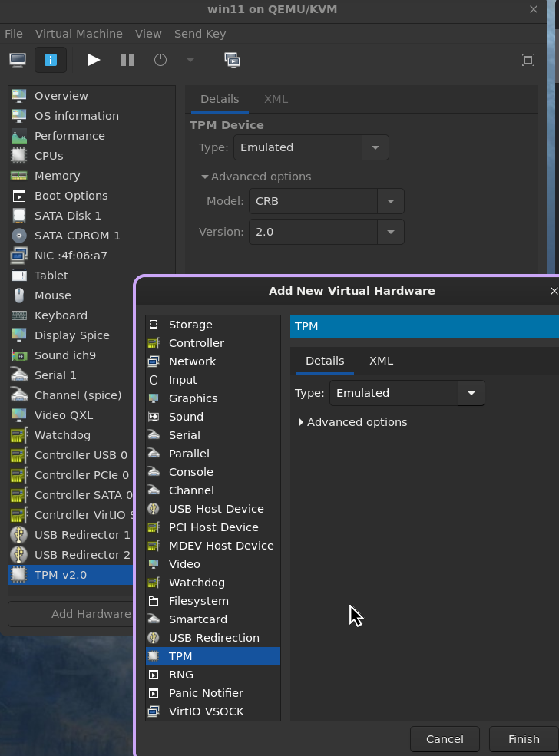The height and width of the screenshot is (756, 559).
Task: Open the Virtual Machine menu
Action: click(78, 34)
